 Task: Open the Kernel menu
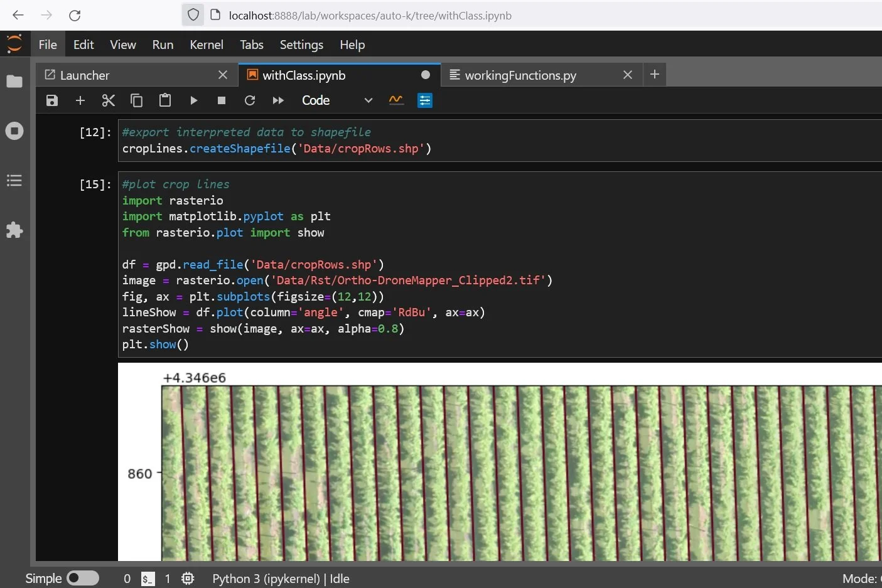coord(206,45)
